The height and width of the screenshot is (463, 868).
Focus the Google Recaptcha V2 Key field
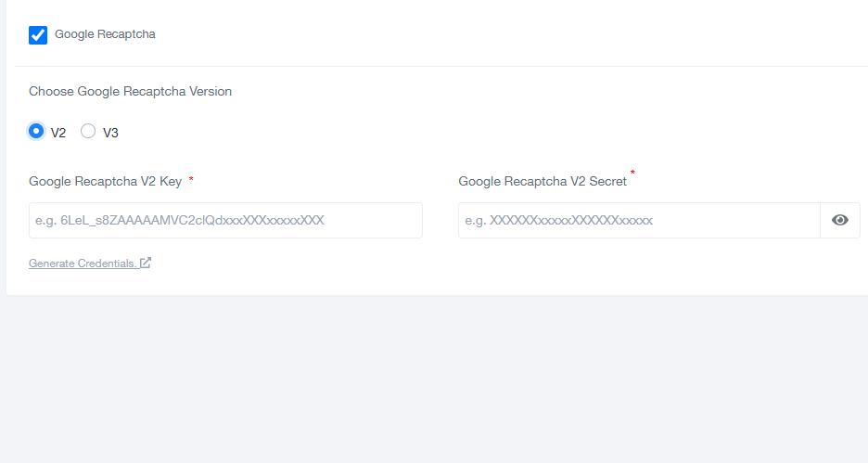point(225,220)
